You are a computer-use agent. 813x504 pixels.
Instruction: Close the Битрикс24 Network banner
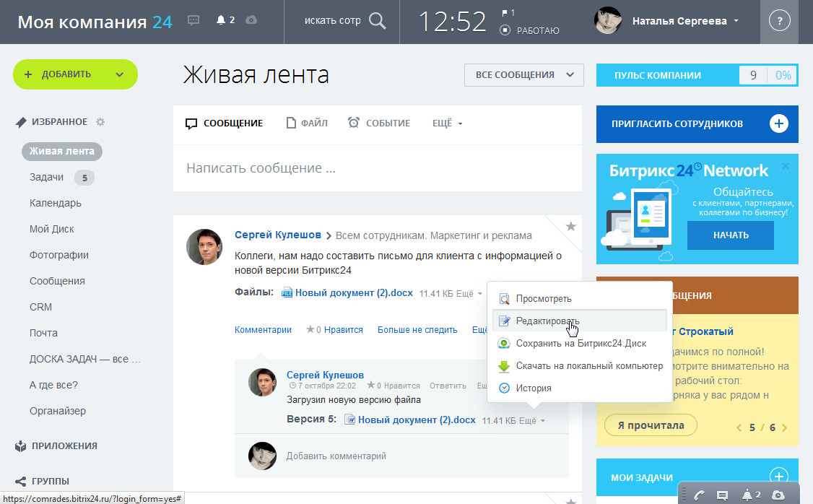pyautogui.click(x=786, y=166)
